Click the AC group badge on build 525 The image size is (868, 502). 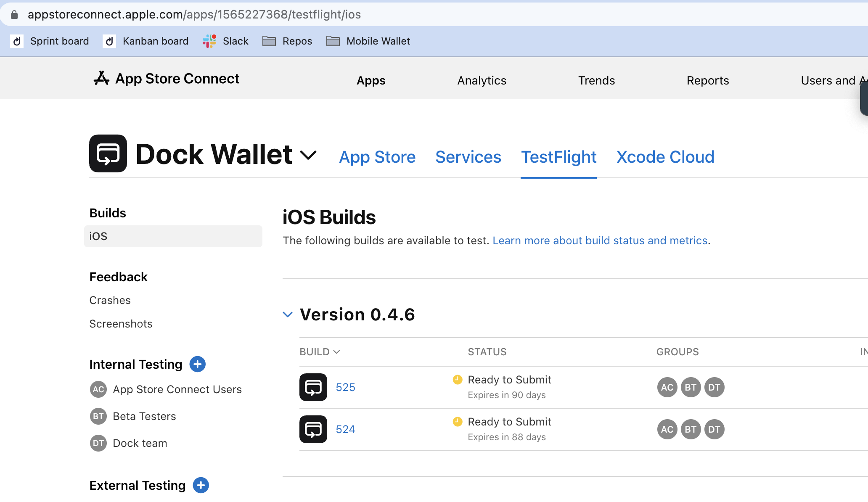tap(667, 387)
